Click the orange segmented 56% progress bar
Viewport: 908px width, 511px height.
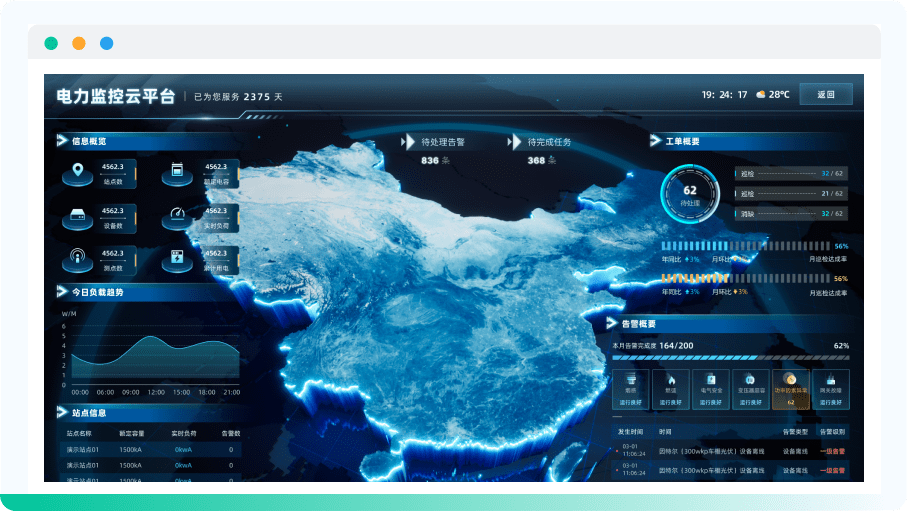point(746,279)
